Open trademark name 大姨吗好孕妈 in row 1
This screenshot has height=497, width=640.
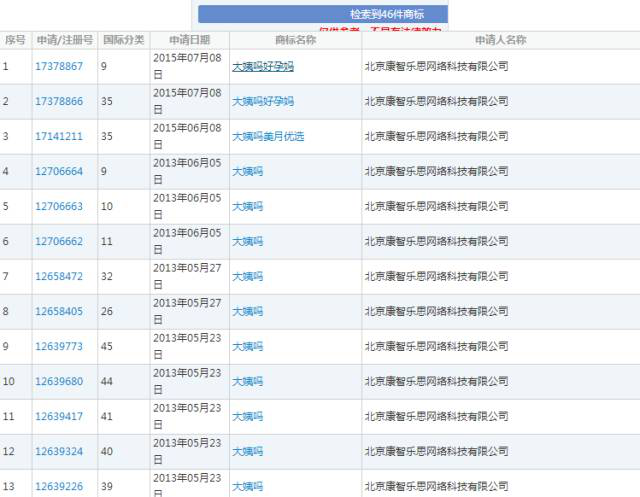[263, 66]
